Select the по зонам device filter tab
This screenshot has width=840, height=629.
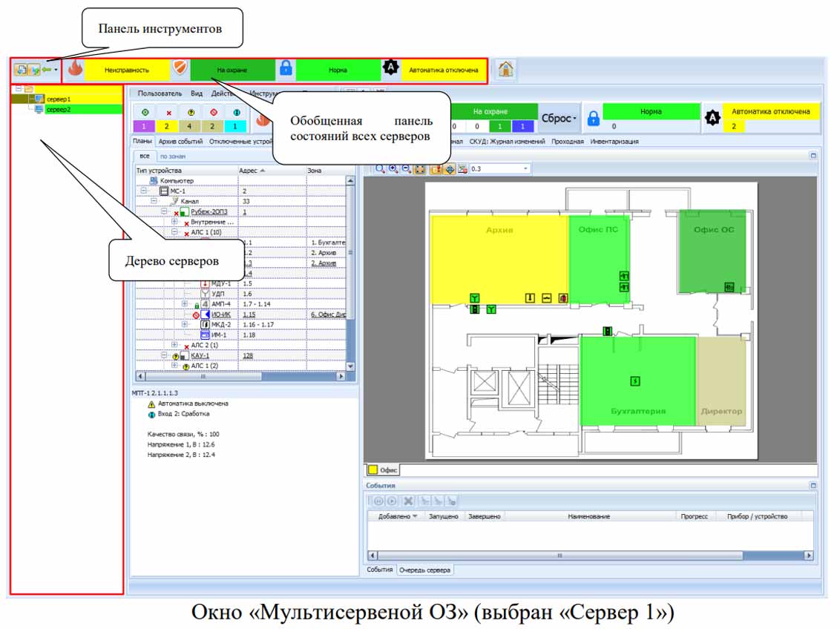173,157
